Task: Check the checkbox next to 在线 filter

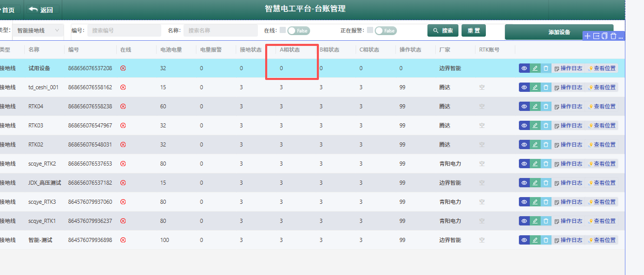Action: point(282,30)
